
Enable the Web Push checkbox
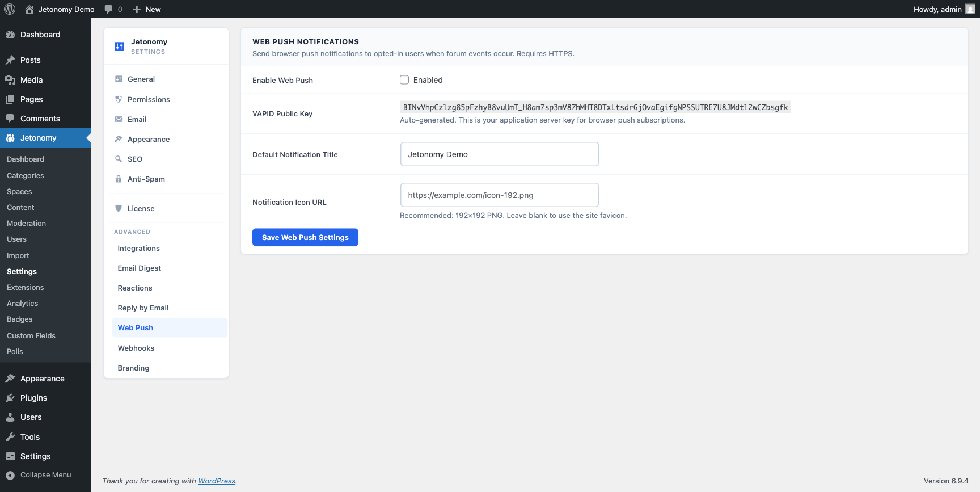pyautogui.click(x=404, y=80)
